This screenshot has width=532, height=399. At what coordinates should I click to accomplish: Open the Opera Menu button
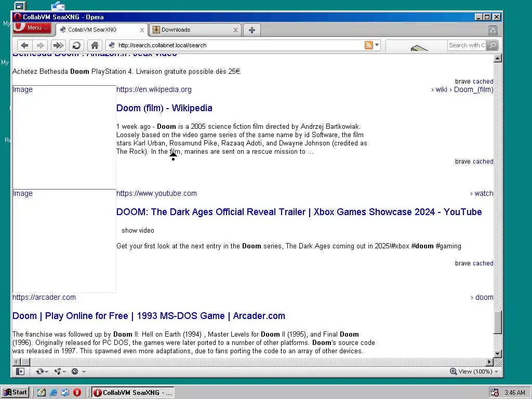click(x=32, y=28)
